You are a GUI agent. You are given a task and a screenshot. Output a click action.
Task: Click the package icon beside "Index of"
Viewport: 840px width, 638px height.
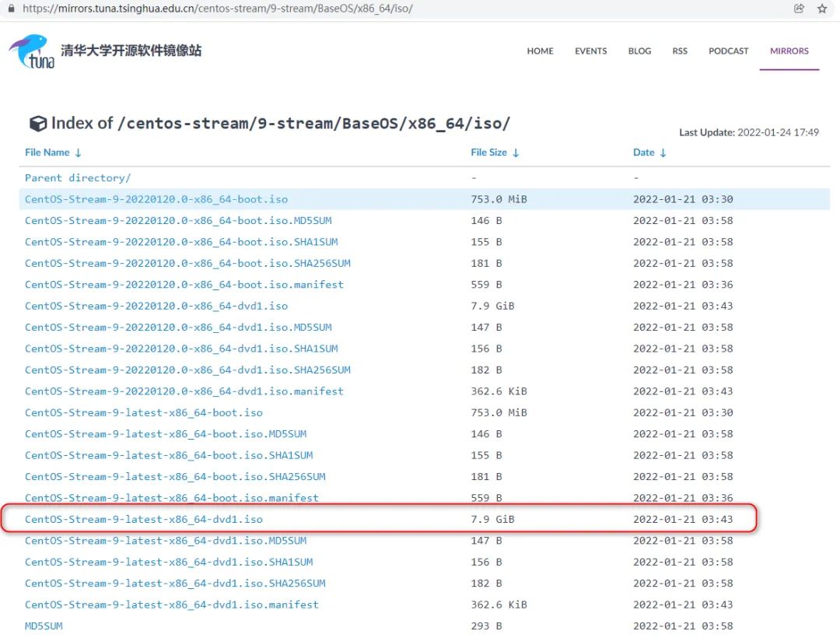point(38,123)
